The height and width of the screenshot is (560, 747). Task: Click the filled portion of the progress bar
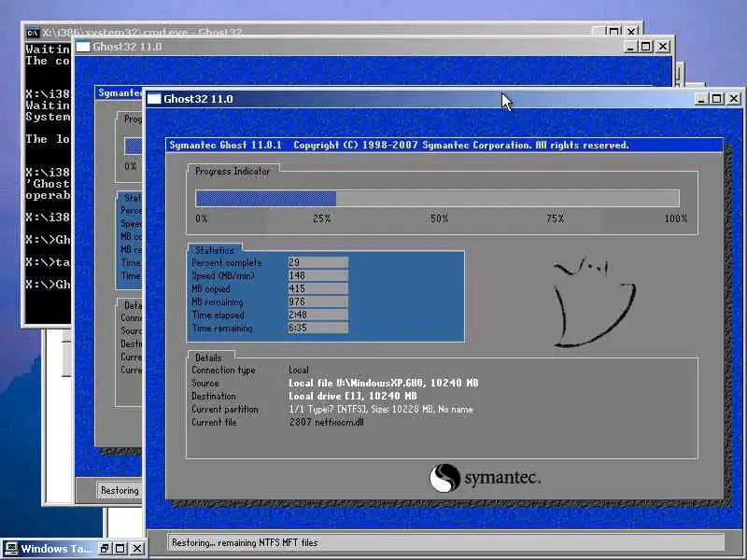click(266, 199)
